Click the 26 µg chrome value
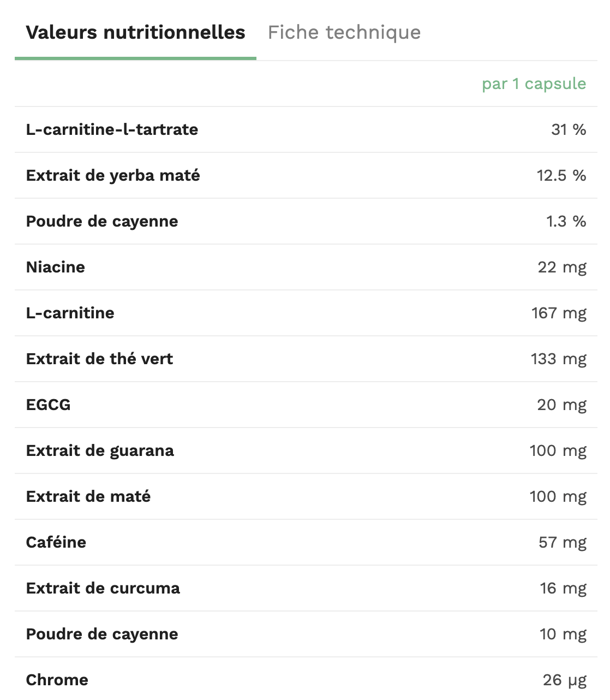Image resolution: width=610 pixels, height=700 pixels. pyautogui.click(x=565, y=680)
